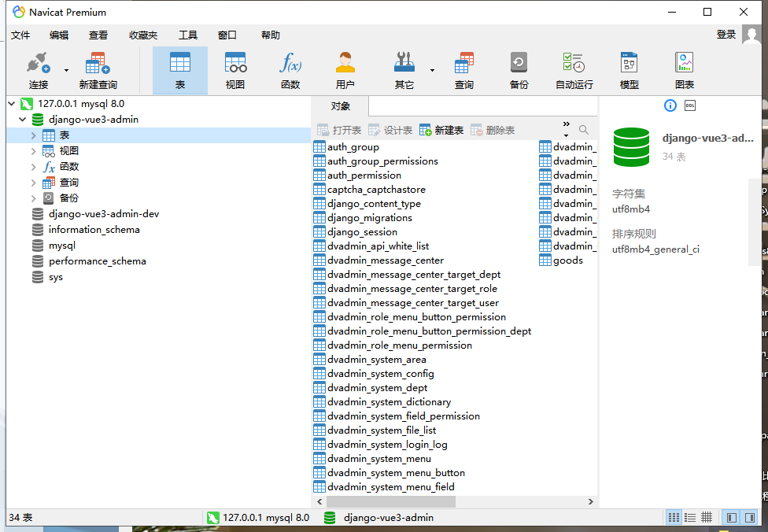Open the Others (其它) dropdown arrow
Image resolution: width=768 pixels, height=532 pixels.
(x=432, y=71)
